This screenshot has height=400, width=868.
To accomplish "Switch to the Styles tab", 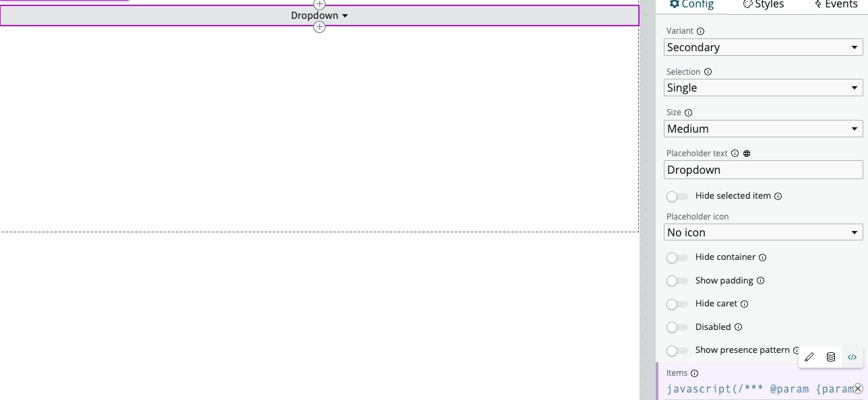I will [x=764, y=5].
